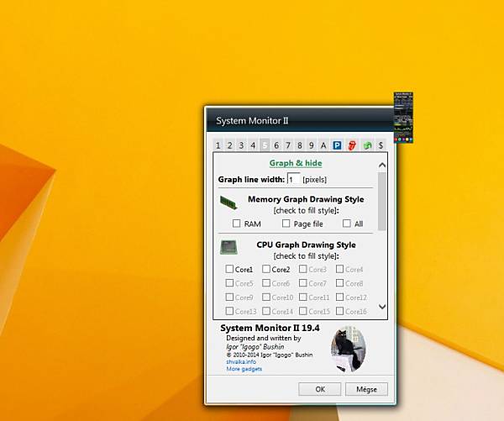This screenshot has height=421, width=504.
Task: Click the red tongue icon tab
Action: click(x=352, y=145)
